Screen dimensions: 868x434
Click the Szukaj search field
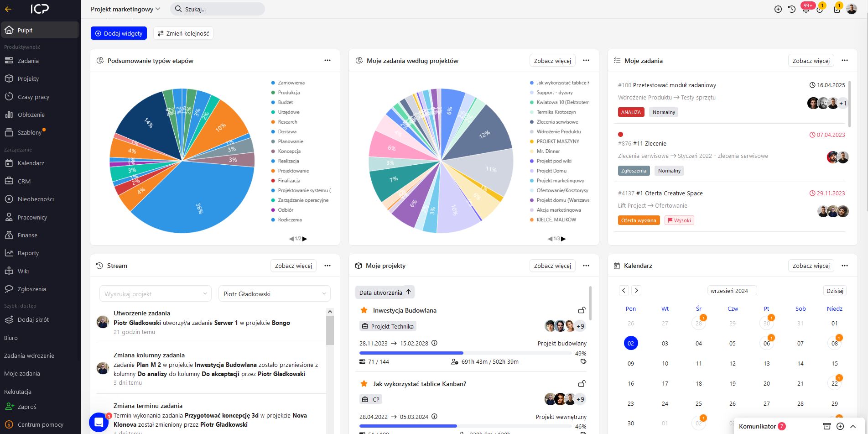coord(218,9)
